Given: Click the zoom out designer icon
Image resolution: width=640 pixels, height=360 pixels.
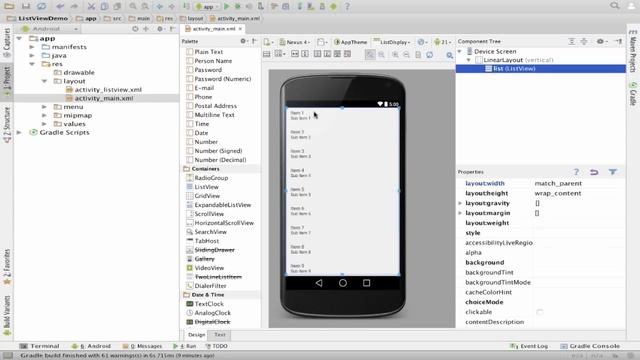Looking at the screenshot, I should point(406,54).
